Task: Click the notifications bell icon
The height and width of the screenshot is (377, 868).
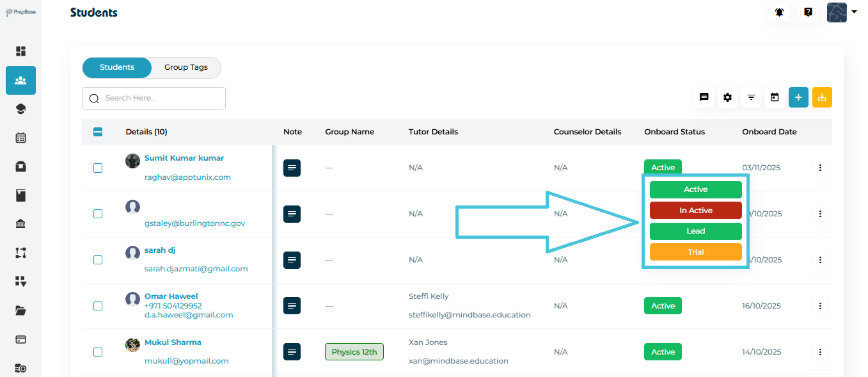Action: (778, 12)
